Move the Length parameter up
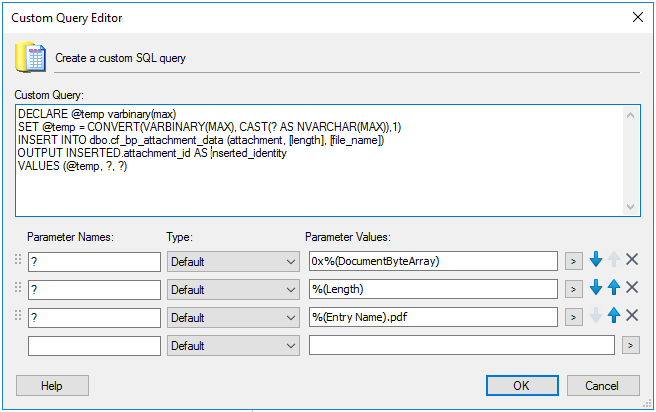The image size is (656, 412). (614, 287)
